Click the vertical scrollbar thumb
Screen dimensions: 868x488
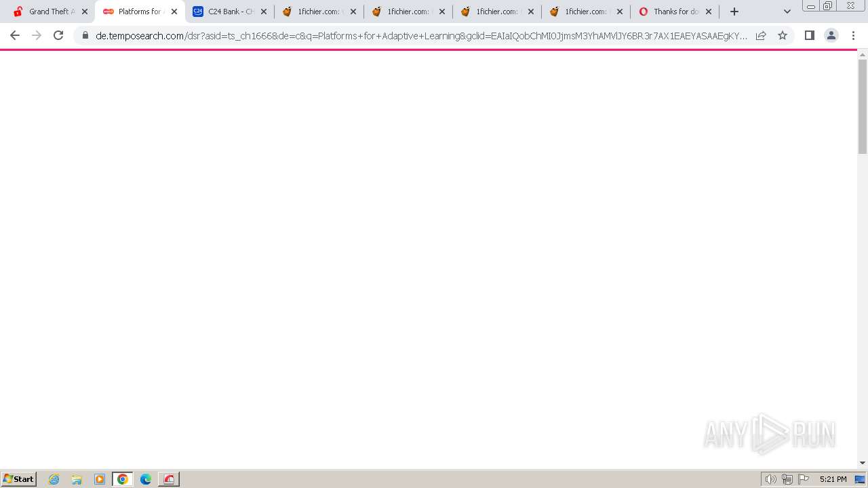coord(863,106)
